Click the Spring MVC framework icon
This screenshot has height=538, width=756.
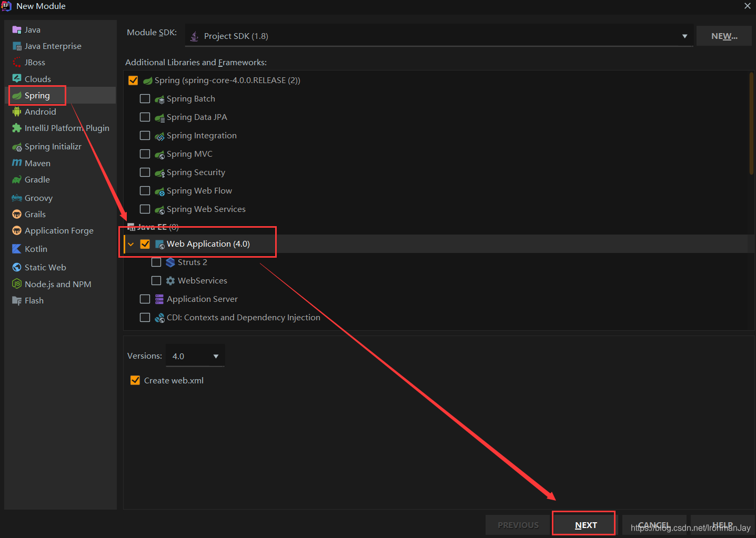[x=160, y=155]
